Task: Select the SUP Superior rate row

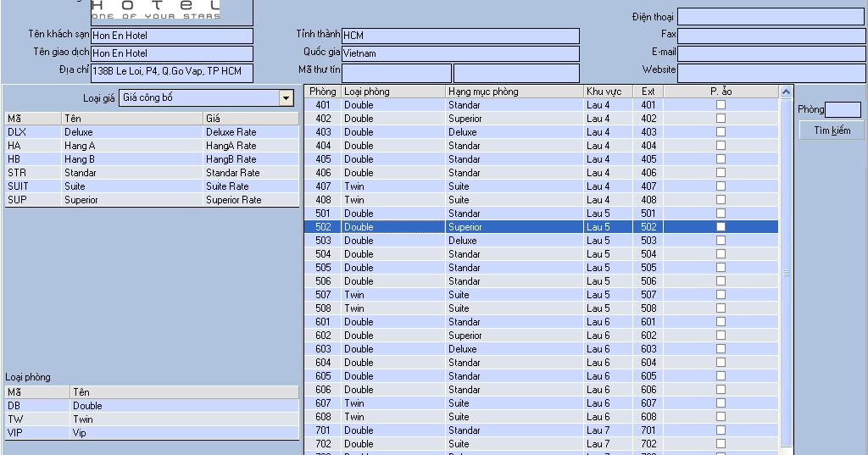Action: [153, 200]
